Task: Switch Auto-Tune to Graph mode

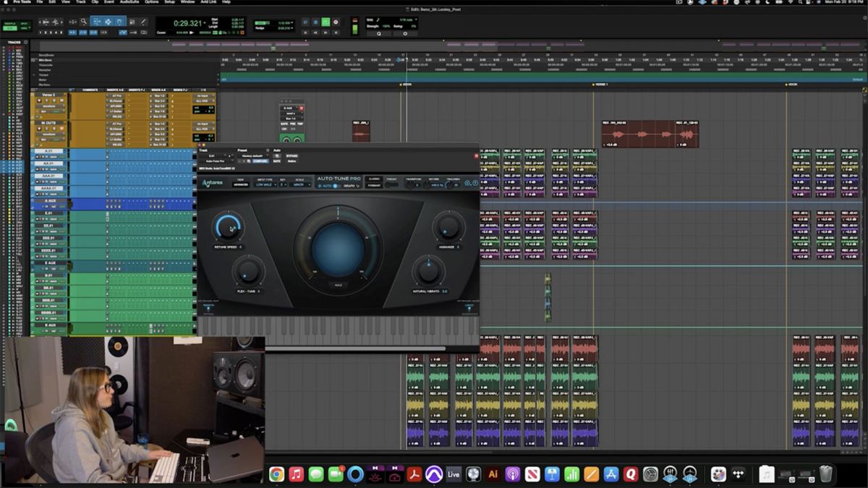Action: point(349,186)
